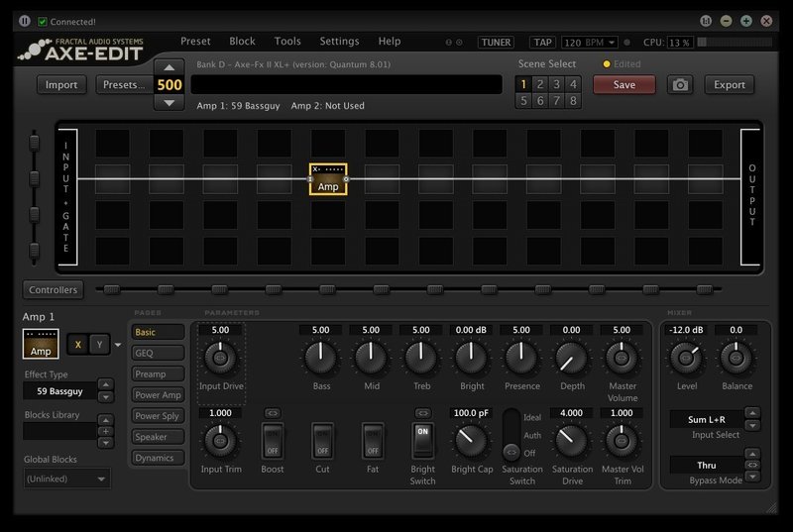The image size is (793, 532).
Task: Select scene 3
Action: coord(556,84)
